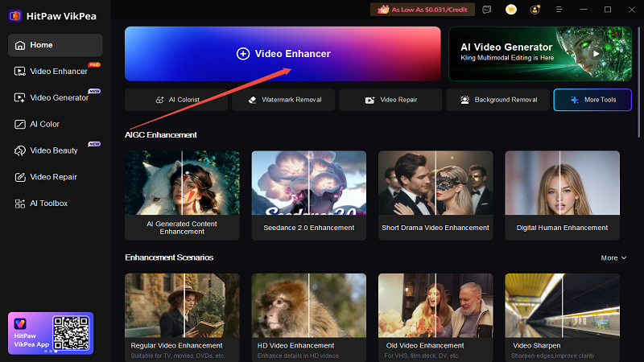644x362 pixels.
Task: Open the Watermark Removal tool
Action: coord(283,100)
